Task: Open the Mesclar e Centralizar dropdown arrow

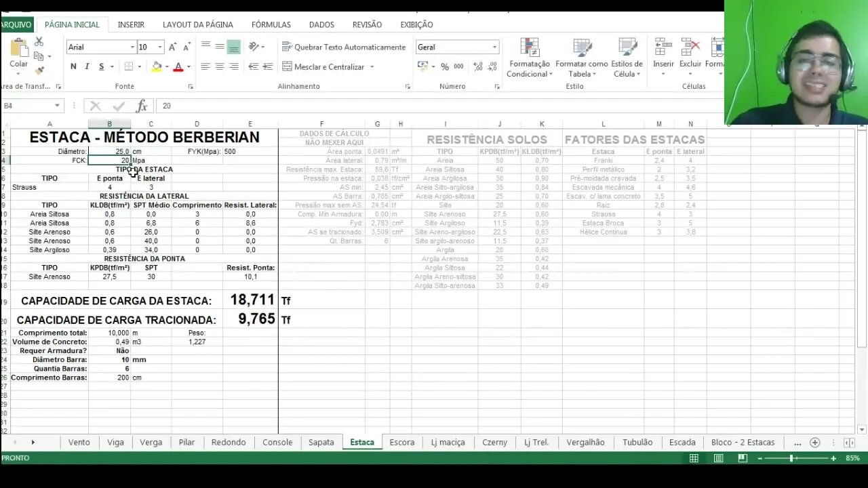Action: click(x=371, y=66)
